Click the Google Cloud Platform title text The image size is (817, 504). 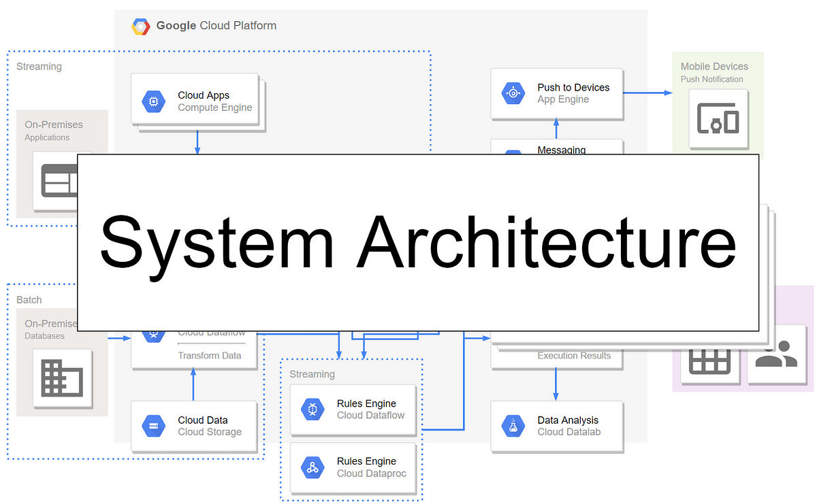point(217,26)
